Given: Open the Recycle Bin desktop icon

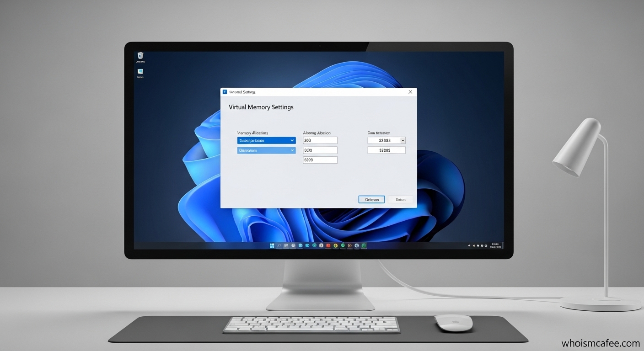Looking at the screenshot, I should pyautogui.click(x=140, y=56).
